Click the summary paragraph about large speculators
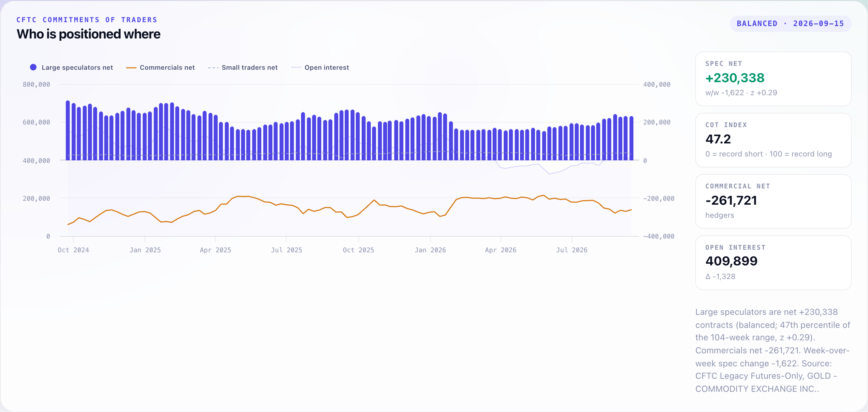The width and height of the screenshot is (868, 412). pyautogui.click(x=773, y=350)
